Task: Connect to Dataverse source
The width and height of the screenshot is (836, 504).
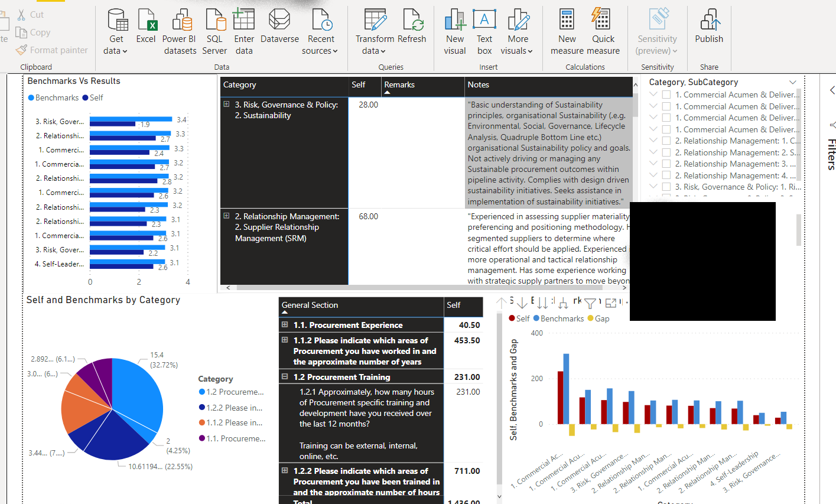Action: [x=279, y=27]
